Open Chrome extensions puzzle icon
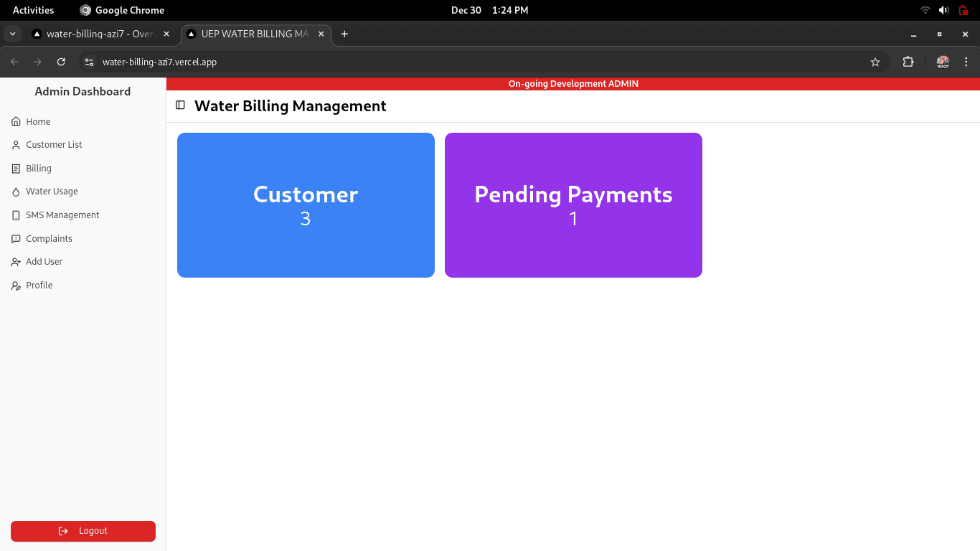Image resolution: width=980 pixels, height=551 pixels. (908, 62)
